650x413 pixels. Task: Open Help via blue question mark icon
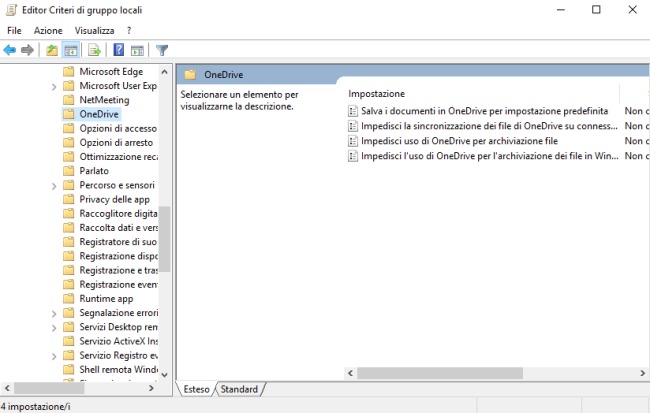click(119, 50)
